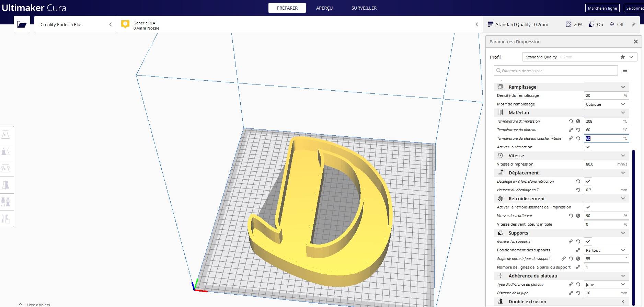
Task: Open Creality Ender-5 Plus printer selector
Action: pyautogui.click(x=76, y=24)
